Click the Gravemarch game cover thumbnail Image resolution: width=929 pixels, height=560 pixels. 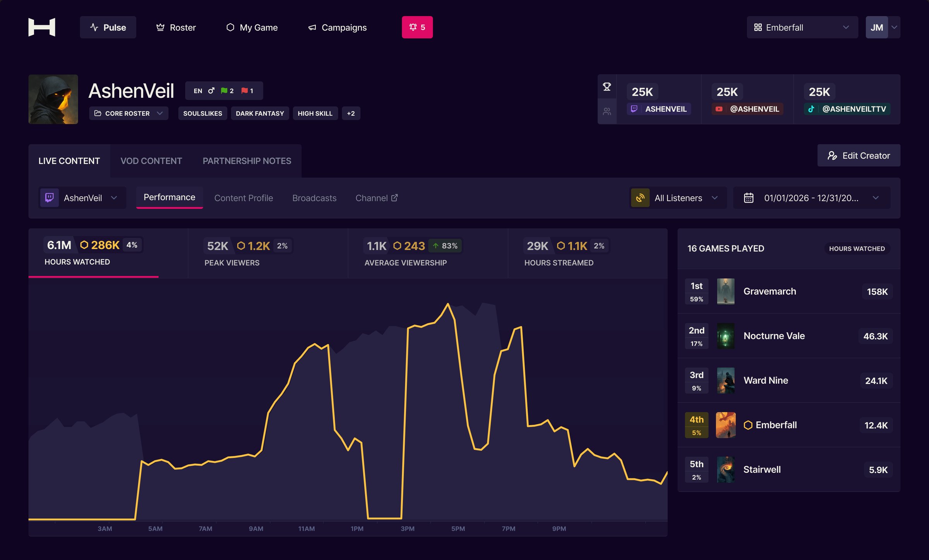click(726, 292)
